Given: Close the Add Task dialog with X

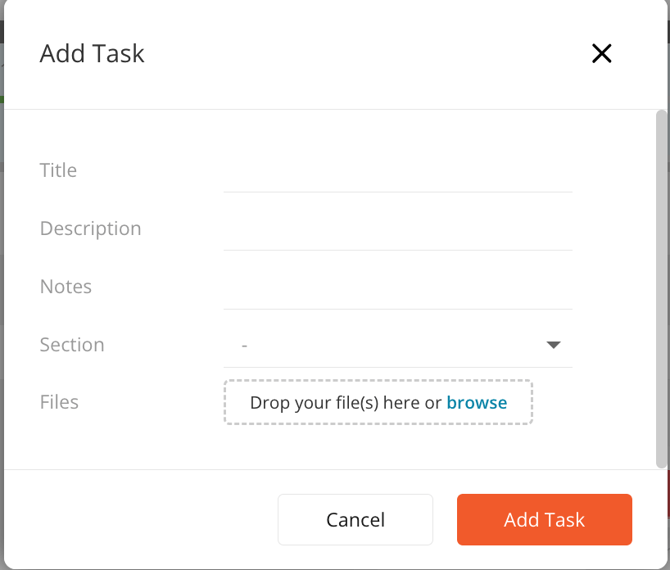Looking at the screenshot, I should (x=601, y=54).
